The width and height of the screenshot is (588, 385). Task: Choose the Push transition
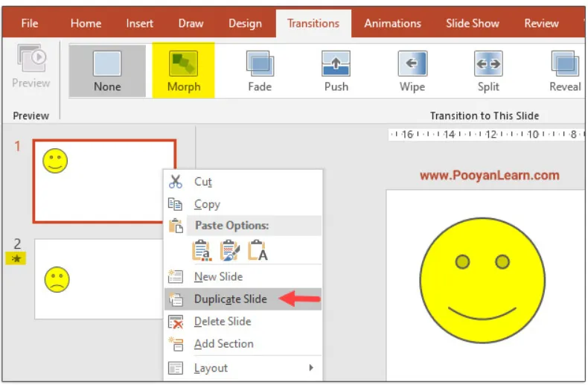[x=336, y=70]
